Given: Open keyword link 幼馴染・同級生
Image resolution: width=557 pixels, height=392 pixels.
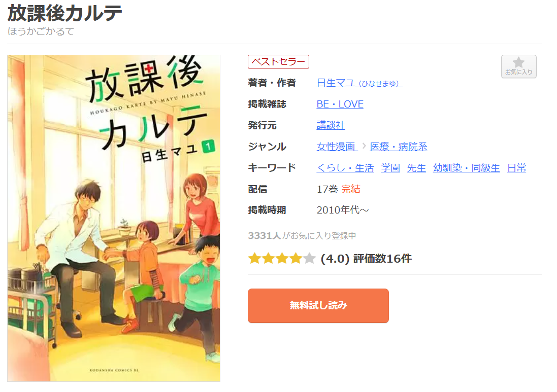Looking at the screenshot, I should pyautogui.click(x=466, y=168).
